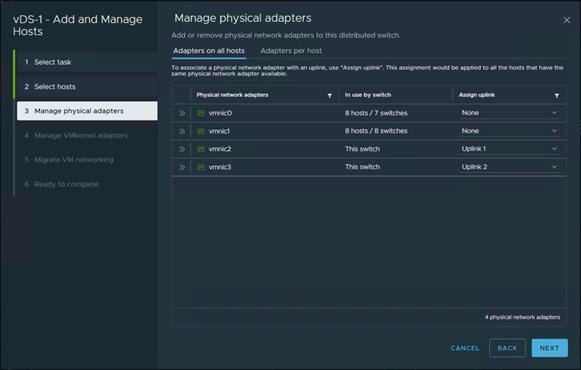
Task: Click the vmnic0 network adapter icon
Action: [x=201, y=113]
